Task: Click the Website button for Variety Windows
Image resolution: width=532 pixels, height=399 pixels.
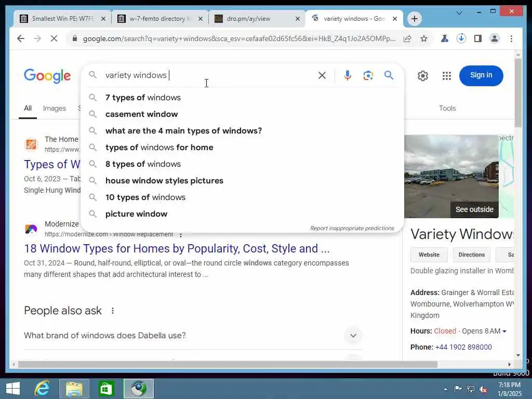Action: click(x=429, y=255)
